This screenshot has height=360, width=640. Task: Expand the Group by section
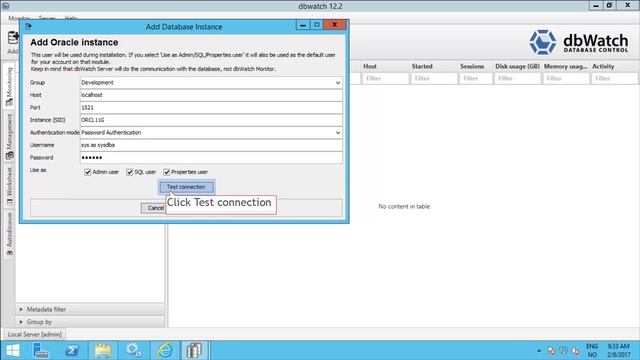[90, 322]
